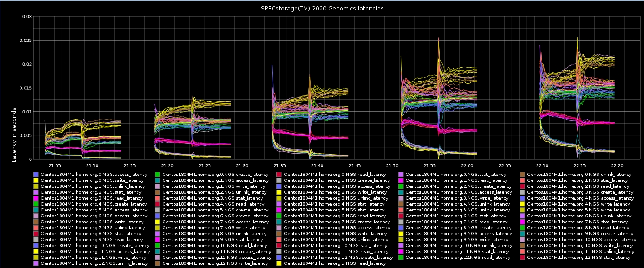Click the org.12.NGS.unlink_latency swatch
The width and height of the screenshot is (644, 268).
point(36,263)
